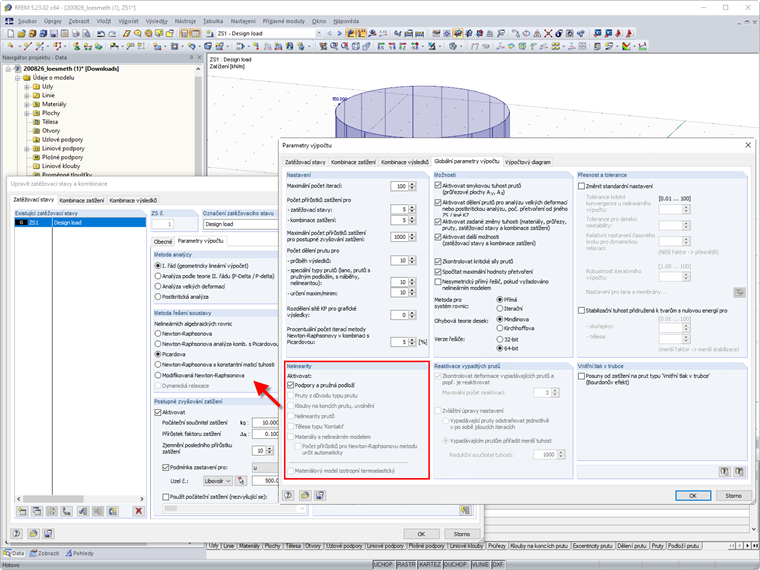Open the ZS1 - Design load dropdown
Screen dimensions: 760x570
pos(318,33)
